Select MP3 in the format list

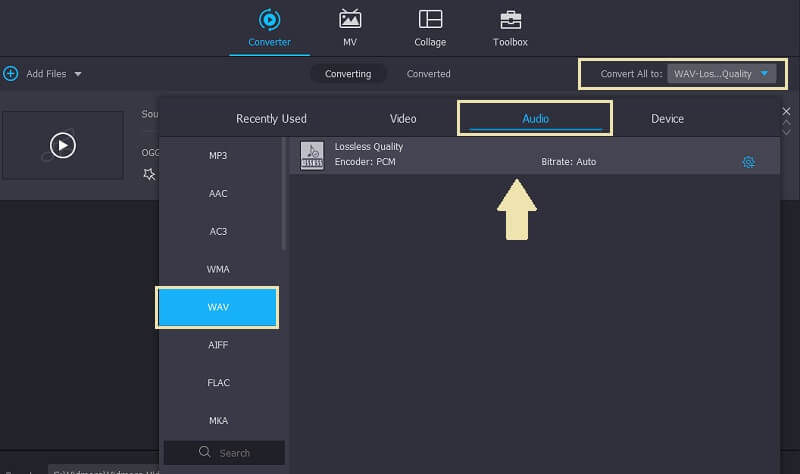[218, 155]
